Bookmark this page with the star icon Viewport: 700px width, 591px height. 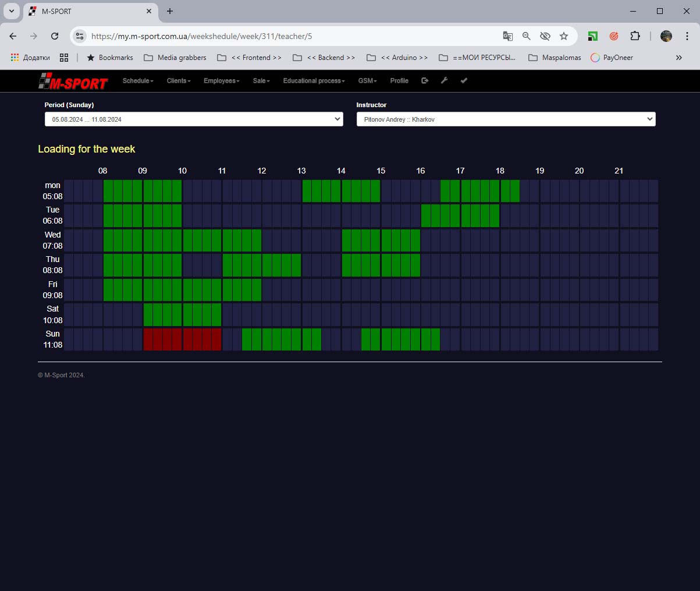click(x=564, y=36)
